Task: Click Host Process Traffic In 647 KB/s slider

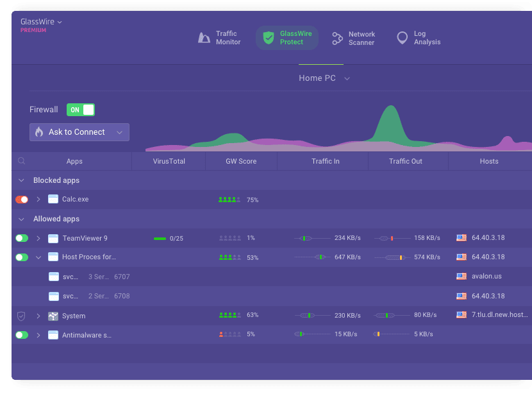Action: pyautogui.click(x=312, y=257)
